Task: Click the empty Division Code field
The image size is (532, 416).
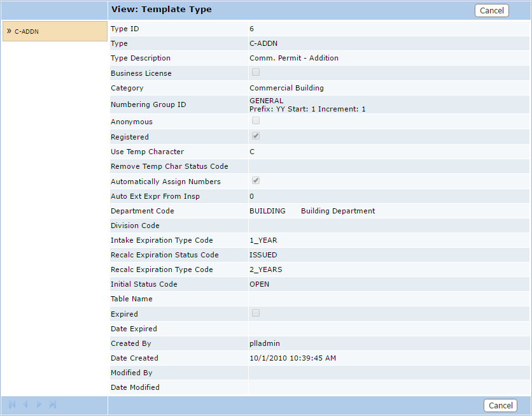Action: click(x=388, y=226)
